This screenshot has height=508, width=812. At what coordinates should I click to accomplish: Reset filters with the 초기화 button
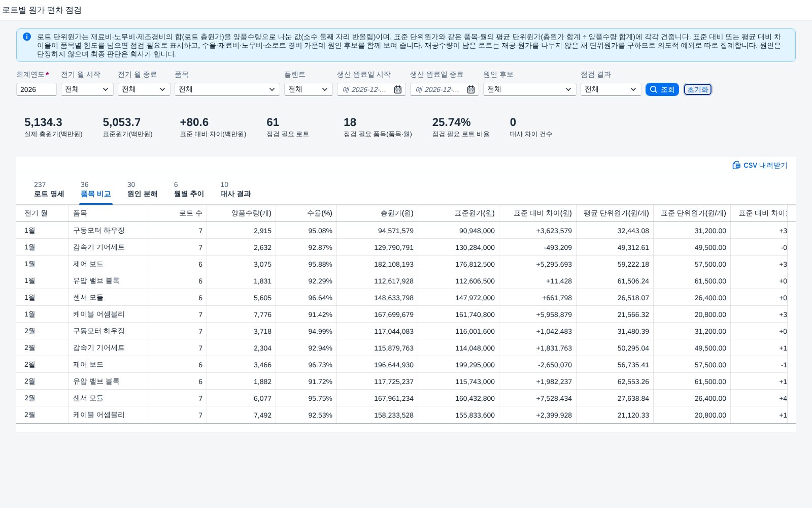[698, 89]
